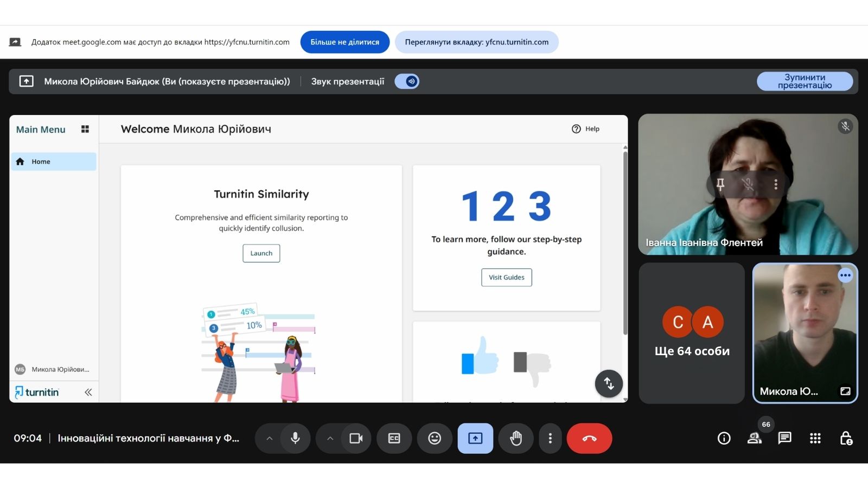
Task: Toggle the microphone in the call bar
Action: [295, 438]
